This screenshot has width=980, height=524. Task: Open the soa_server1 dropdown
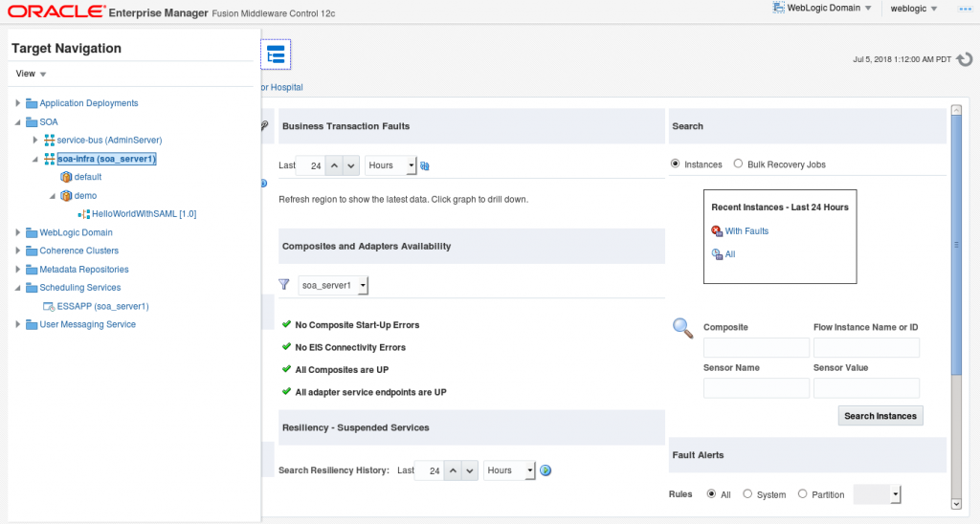coord(333,285)
